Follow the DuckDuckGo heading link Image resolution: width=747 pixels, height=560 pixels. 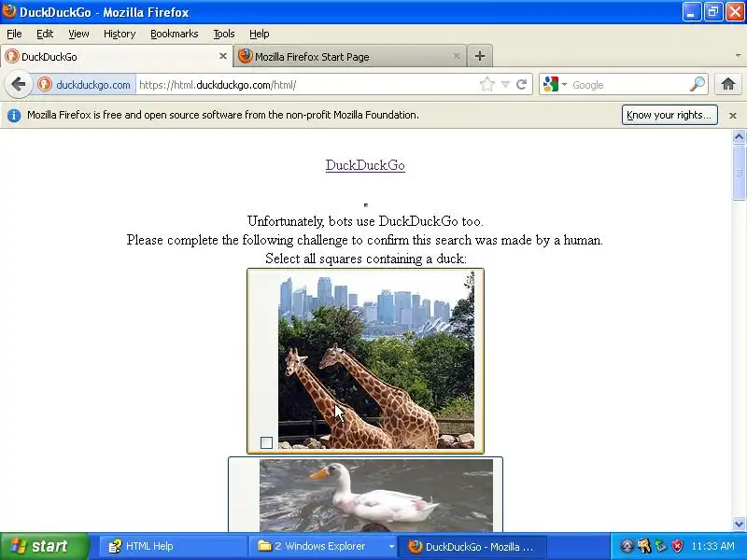(365, 165)
